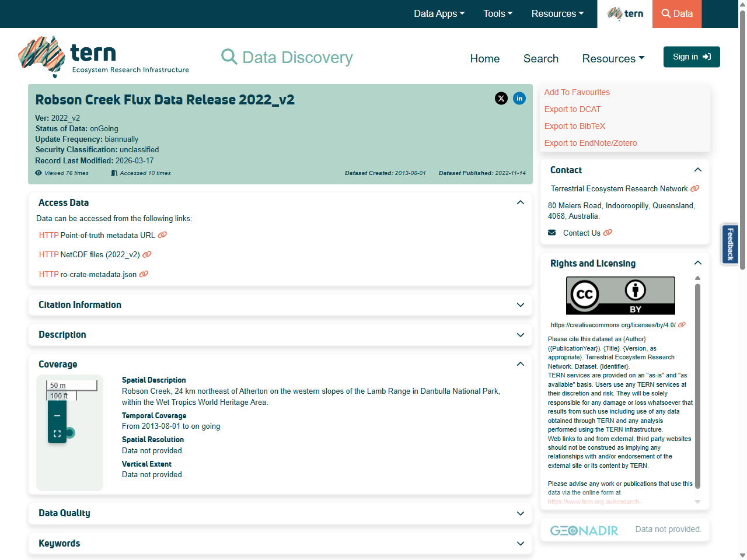Expand the Data Quality section

click(520, 513)
